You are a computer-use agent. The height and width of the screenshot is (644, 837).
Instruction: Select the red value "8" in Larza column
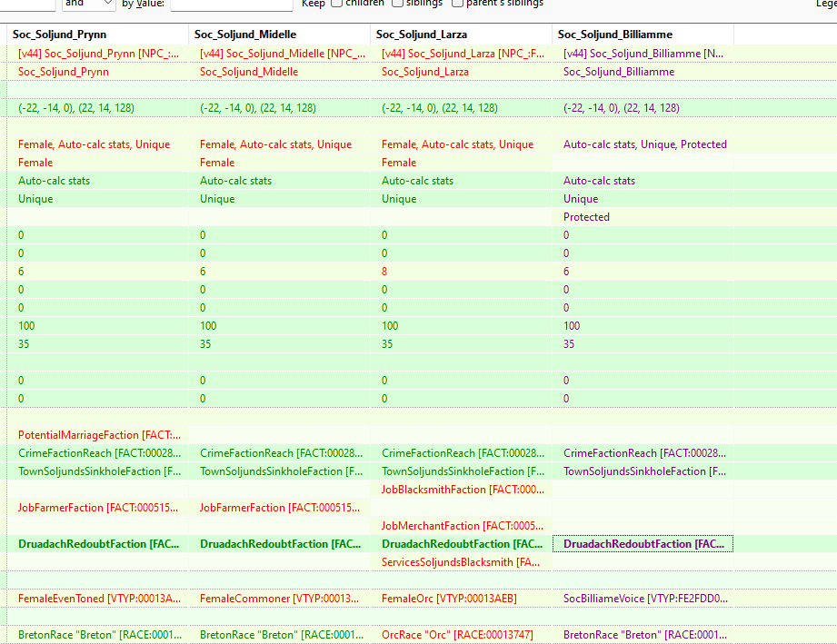click(x=461, y=271)
